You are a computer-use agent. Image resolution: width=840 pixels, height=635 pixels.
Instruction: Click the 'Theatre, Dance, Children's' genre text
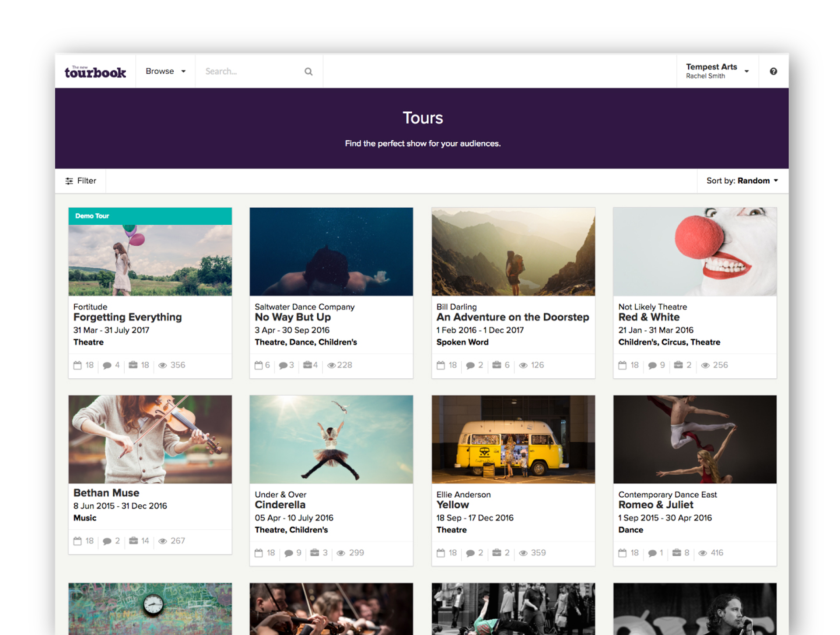coord(306,342)
